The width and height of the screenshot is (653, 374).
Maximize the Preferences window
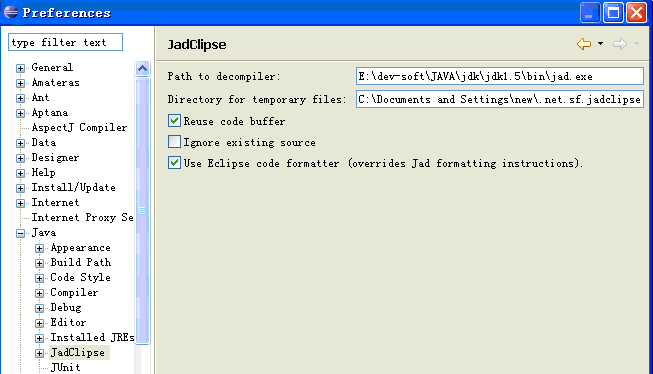[613, 12]
